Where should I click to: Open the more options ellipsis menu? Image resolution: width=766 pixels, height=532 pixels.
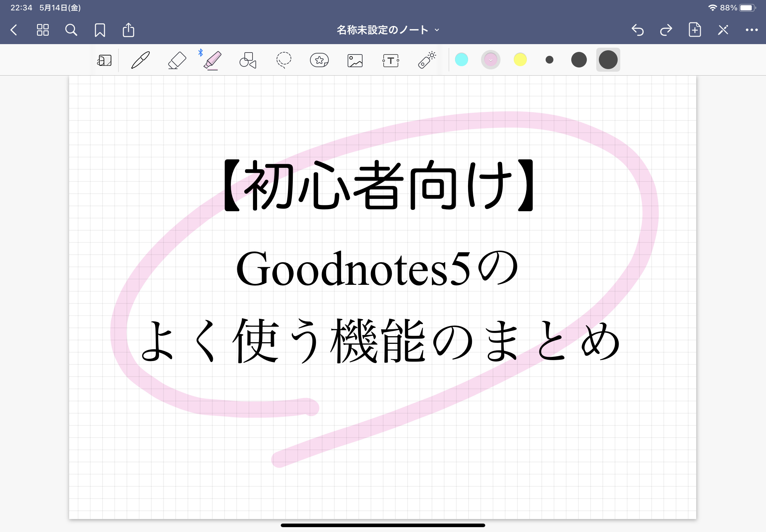pyautogui.click(x=752, y=30)
